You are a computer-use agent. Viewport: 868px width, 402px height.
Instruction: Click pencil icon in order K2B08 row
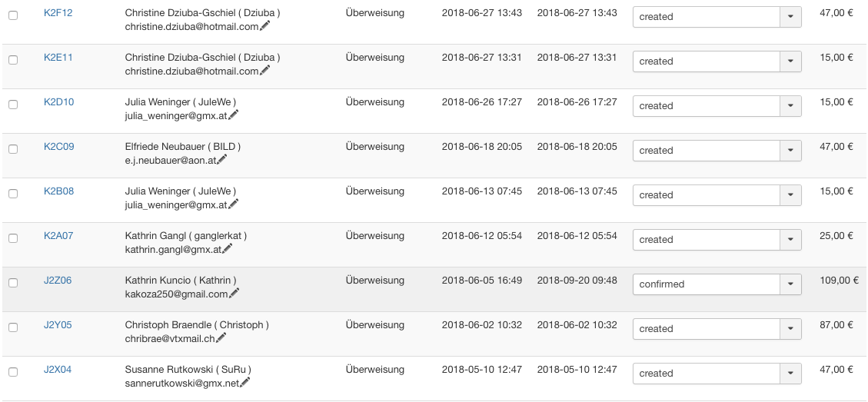point(234,204)
